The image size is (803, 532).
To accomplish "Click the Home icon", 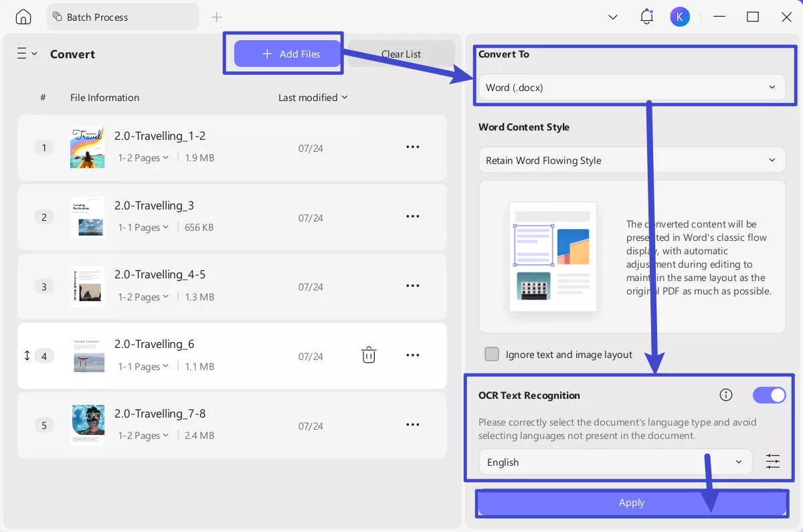I will point(23,17).
